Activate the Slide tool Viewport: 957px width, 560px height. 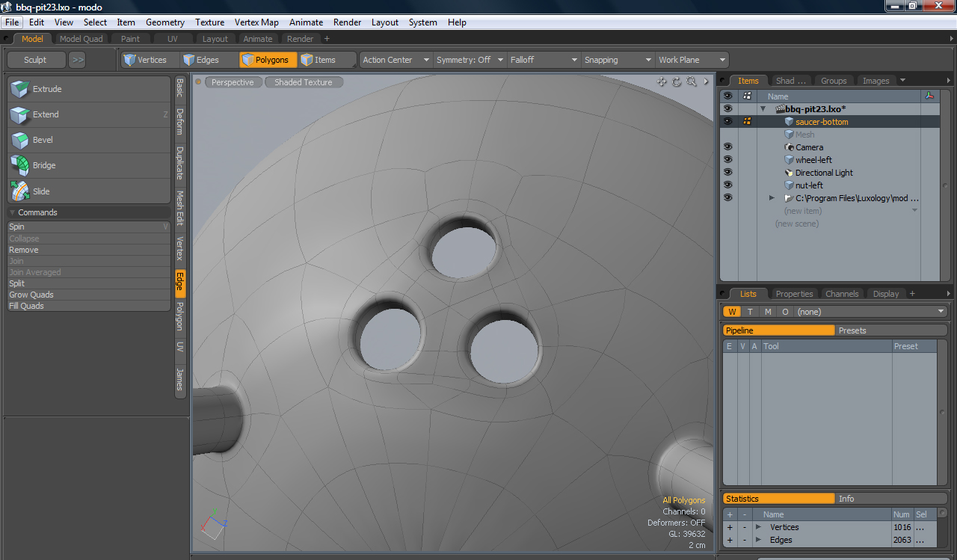click(x=89, y=191)
